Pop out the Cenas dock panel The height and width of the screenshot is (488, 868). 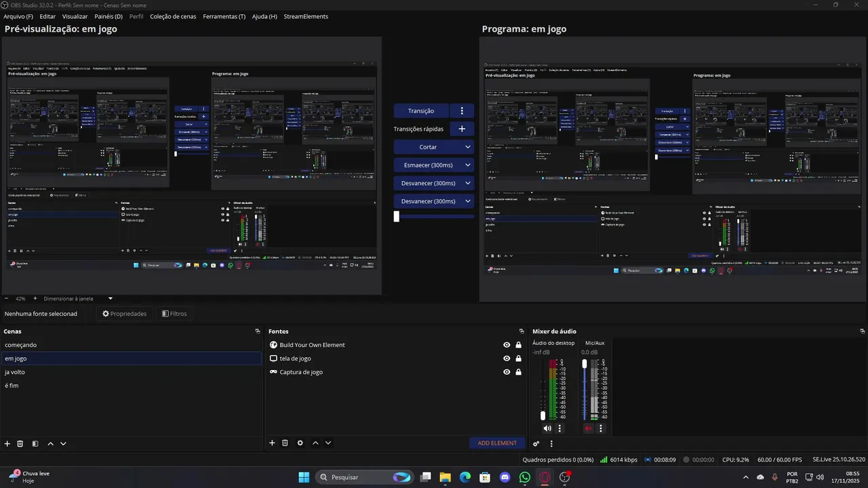coord(258,331)
